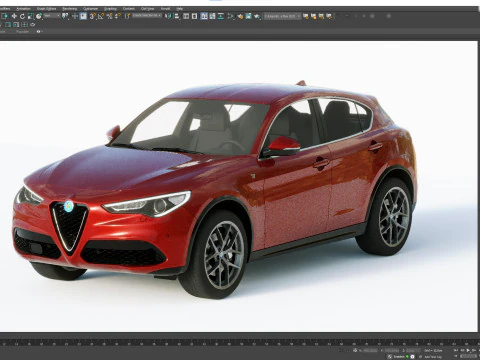
Task: Select the Scale tool
Action: 30,16
